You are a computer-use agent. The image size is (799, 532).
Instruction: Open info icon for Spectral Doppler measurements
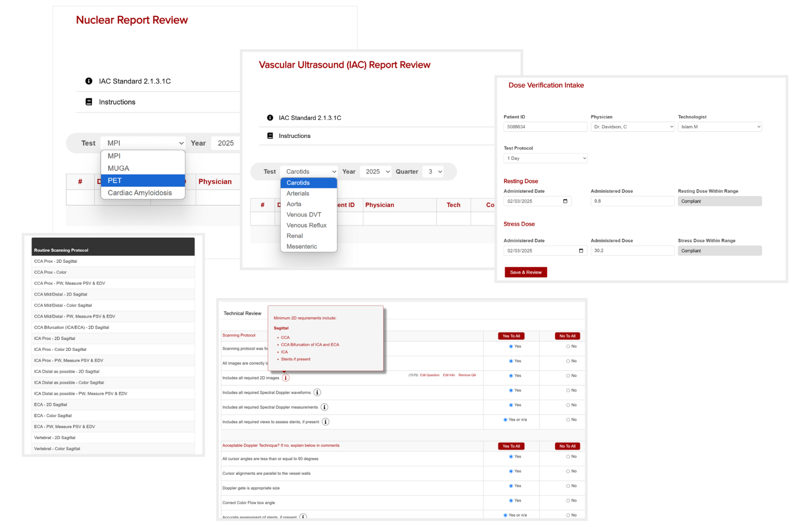tap(324, 407)
